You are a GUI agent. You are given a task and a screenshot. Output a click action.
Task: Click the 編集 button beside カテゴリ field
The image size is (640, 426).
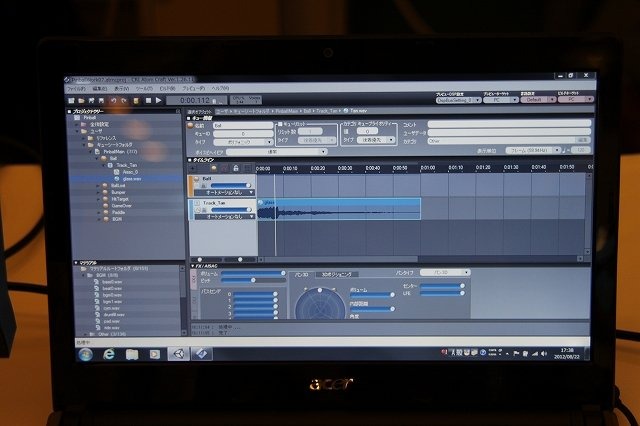pyautogui.click(x=582, y=140)
